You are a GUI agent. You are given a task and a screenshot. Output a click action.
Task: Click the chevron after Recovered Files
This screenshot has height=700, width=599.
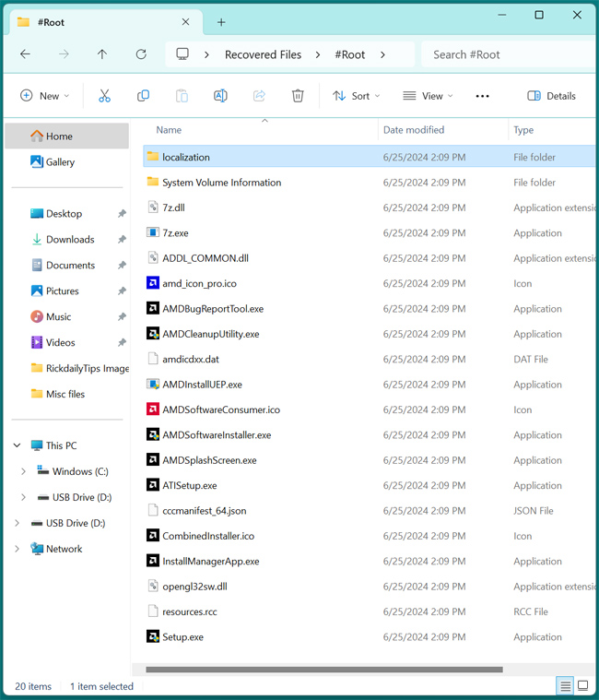pyautogui.click(x=318, y=54)
